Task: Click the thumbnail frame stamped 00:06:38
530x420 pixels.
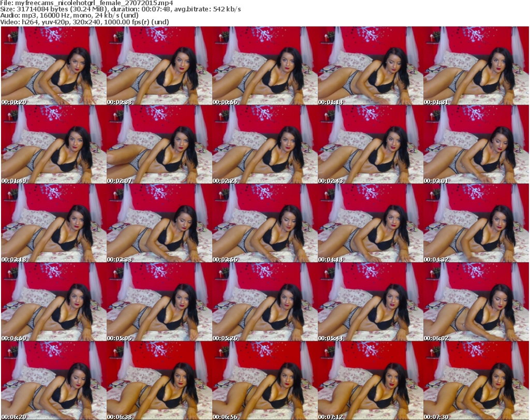Action: point(159,381)
